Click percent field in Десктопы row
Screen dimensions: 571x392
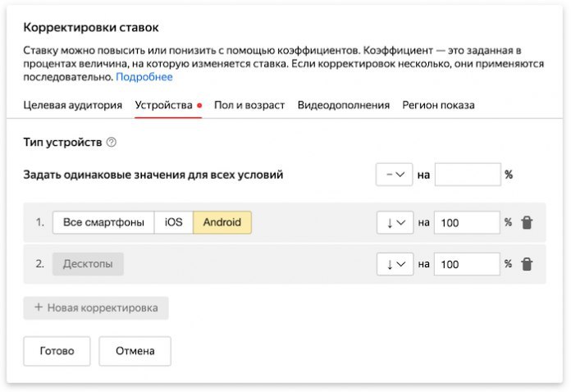point(467,264)
